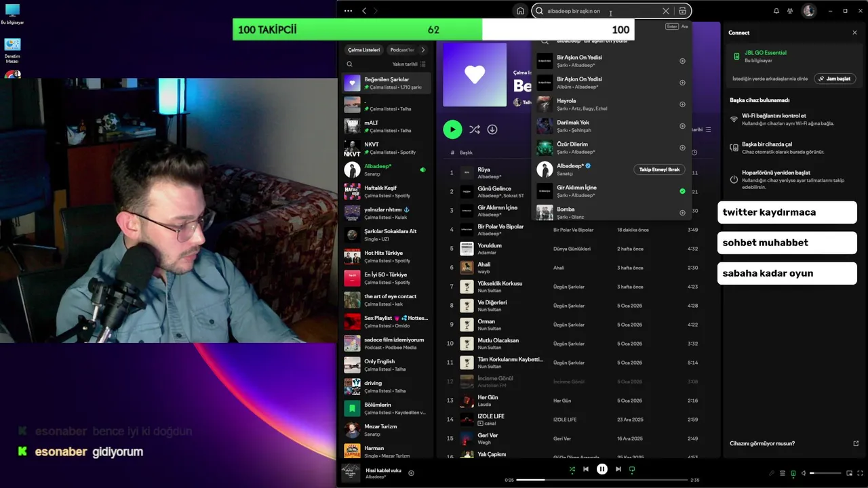Viewport: 868px width, 488px height.
Task: Add Hayrola search result to library
Action: 682,104
